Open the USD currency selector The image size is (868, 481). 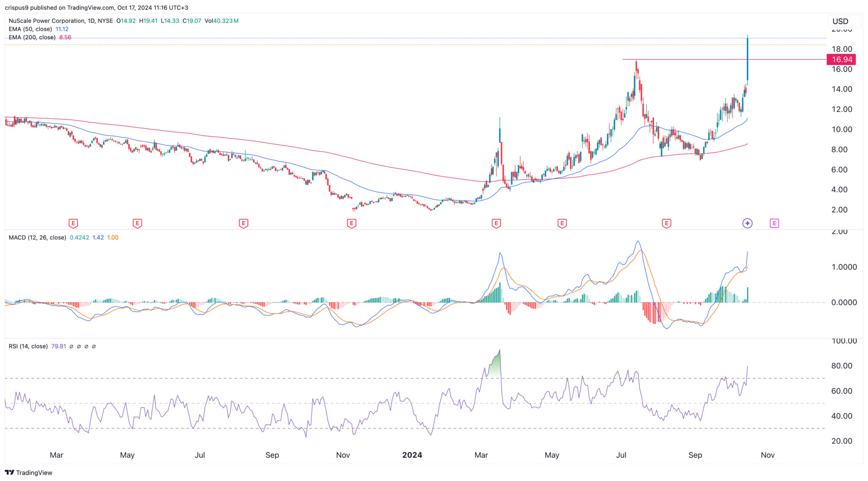click(843, 21)
